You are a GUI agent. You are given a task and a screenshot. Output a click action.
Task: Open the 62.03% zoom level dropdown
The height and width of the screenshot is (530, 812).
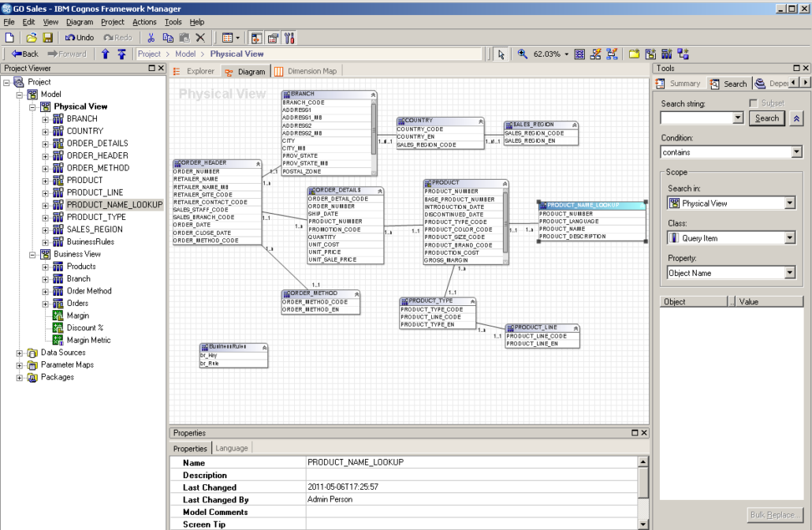point(567,54)
